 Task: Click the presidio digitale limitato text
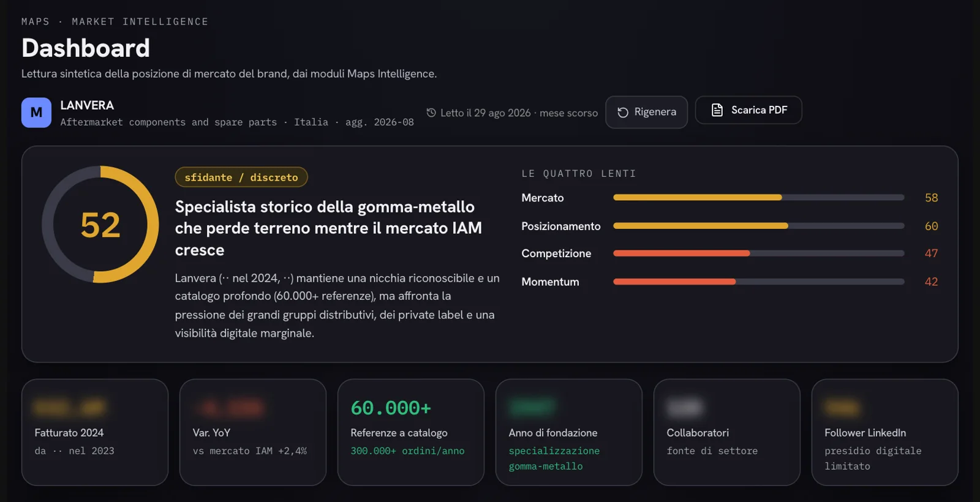point(873,459)
